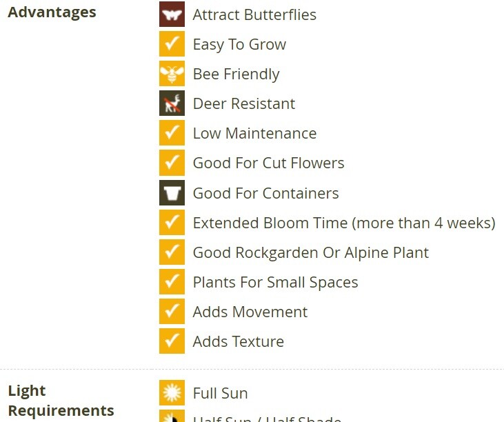Click the Light Requirements heading
This screenshot has height=422, width=504.
click(x=61, y=401)
